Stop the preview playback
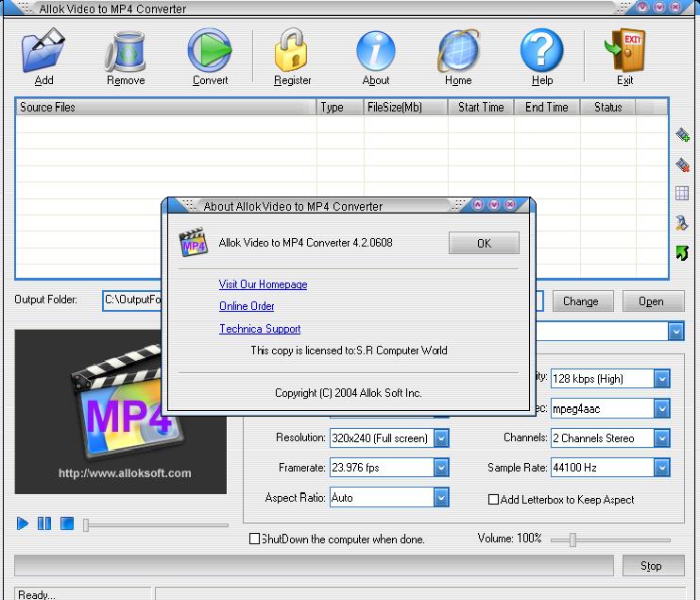The width and height of the screenshot is (700, 600). tap(67, 523)
